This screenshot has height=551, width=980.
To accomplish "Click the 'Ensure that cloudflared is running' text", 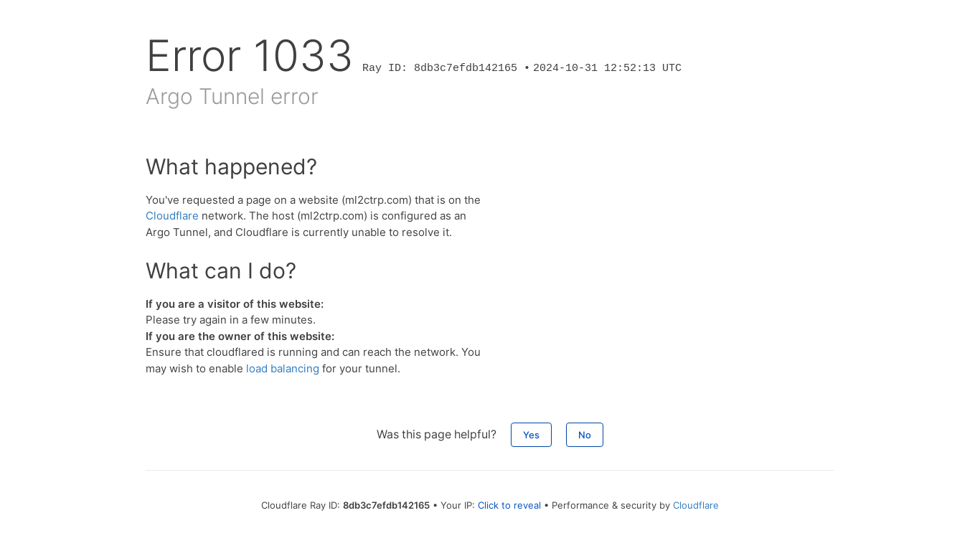I will click(313, 360).
